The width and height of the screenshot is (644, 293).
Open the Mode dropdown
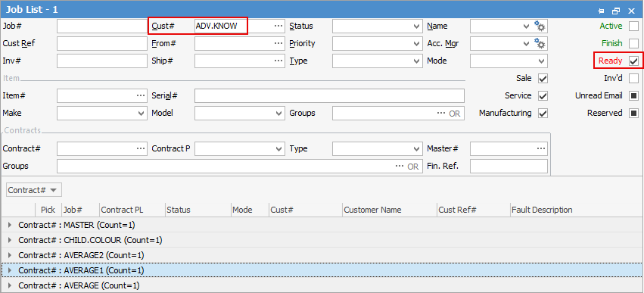pyautogui.click(x=541, y=61)
